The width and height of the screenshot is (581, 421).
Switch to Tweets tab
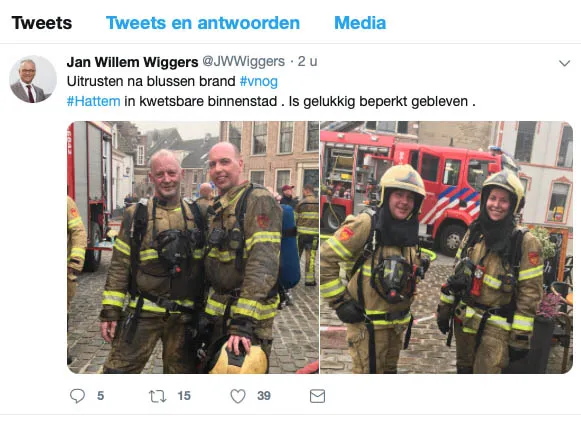pos(42,23)
